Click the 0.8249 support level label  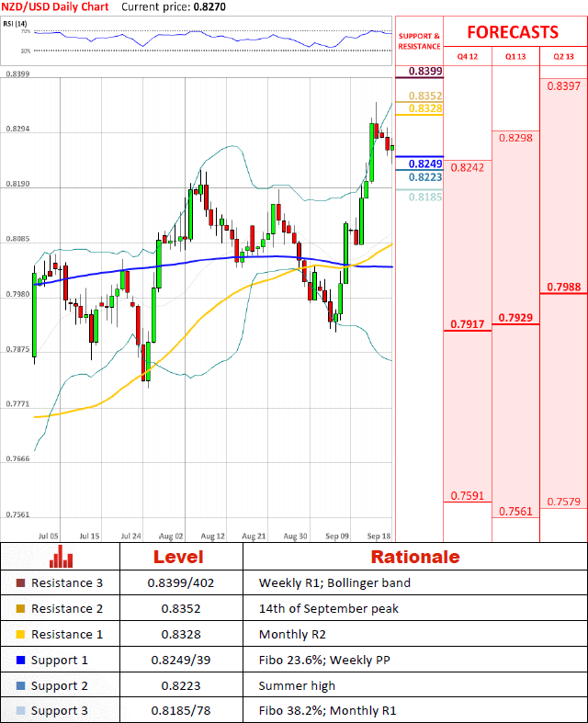coord(425,164)
